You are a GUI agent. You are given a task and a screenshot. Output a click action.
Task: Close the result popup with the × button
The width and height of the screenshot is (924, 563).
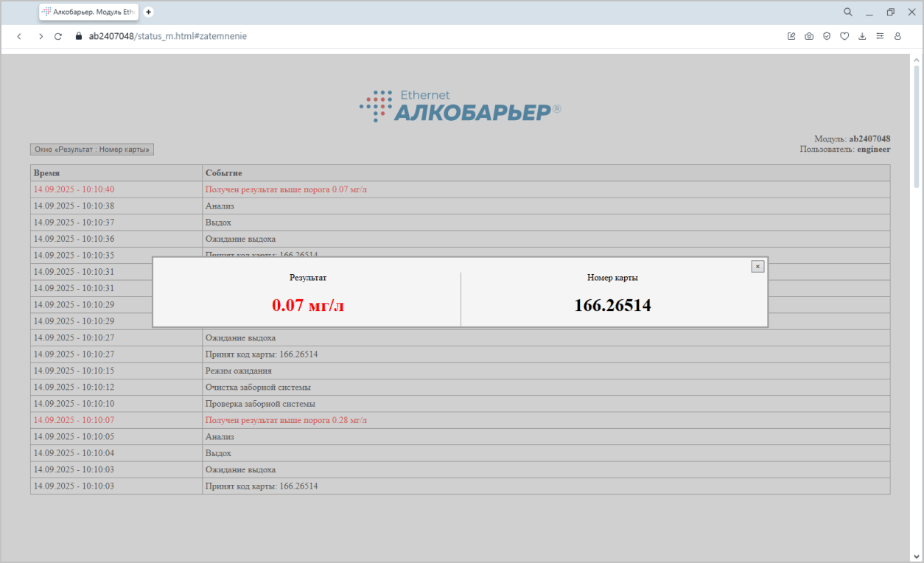click(757, 266)
